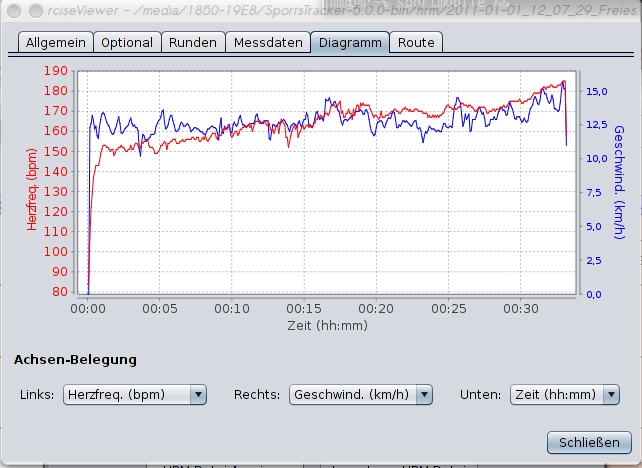The height and width of the screenshot is (468, 642).
Task: Click the red Herzfreq. (bpm) axis label
Action: [32, 189]
